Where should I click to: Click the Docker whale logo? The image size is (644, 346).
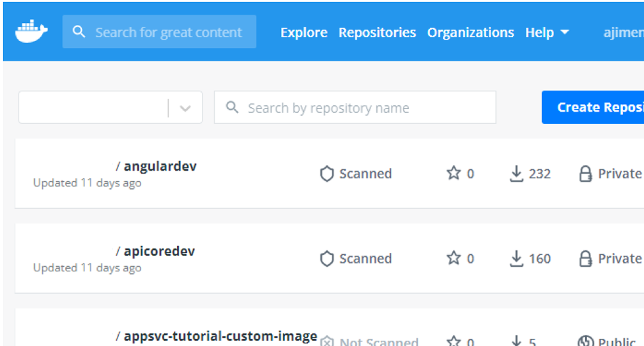click(x=31, y=32)
